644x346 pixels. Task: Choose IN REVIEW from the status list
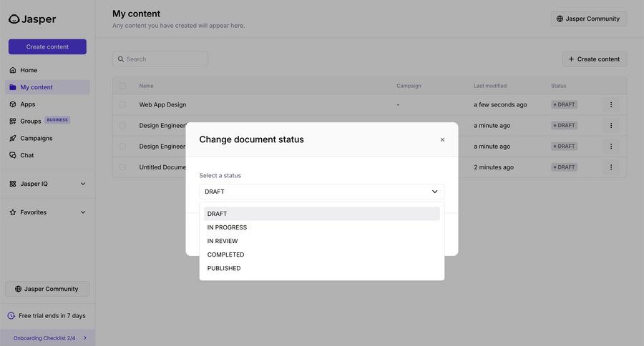pyautogui.click(x=321, y=241)
